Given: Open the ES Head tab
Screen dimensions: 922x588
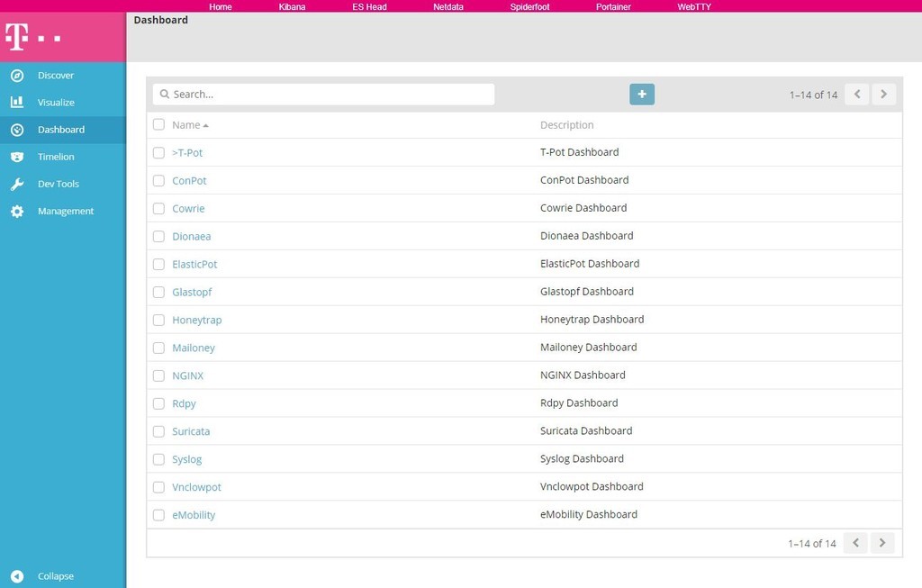Looking at the screenshot, I should (369, 7).
